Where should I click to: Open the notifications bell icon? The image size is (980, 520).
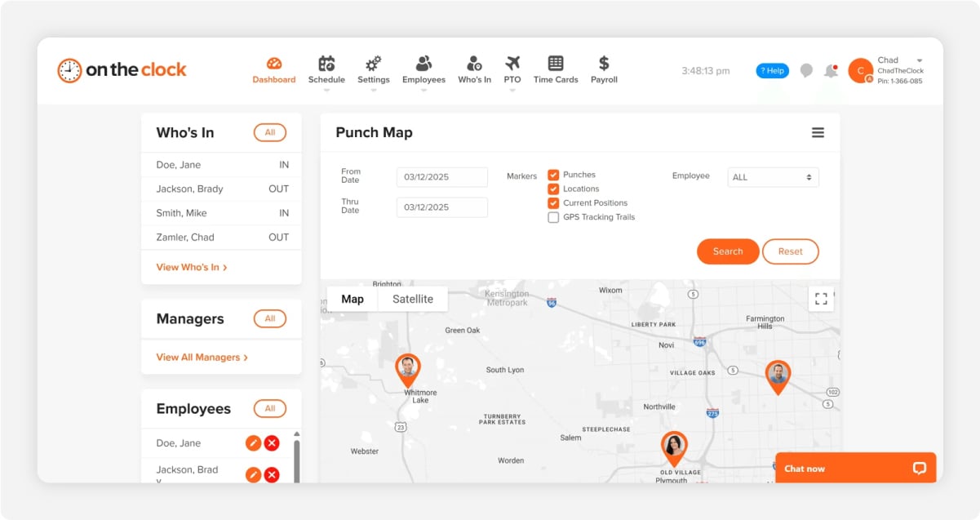(831, 71)
